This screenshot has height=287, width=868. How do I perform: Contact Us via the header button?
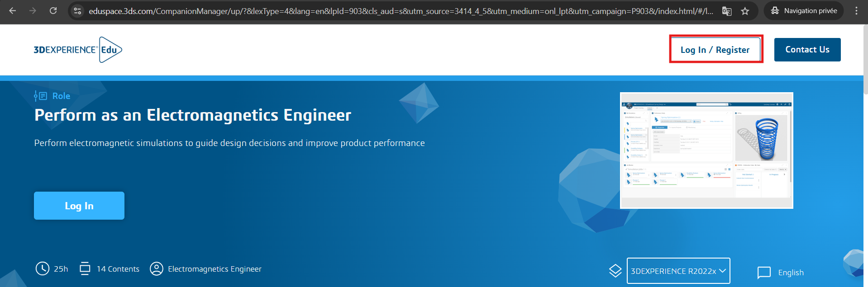pos(807,50)
